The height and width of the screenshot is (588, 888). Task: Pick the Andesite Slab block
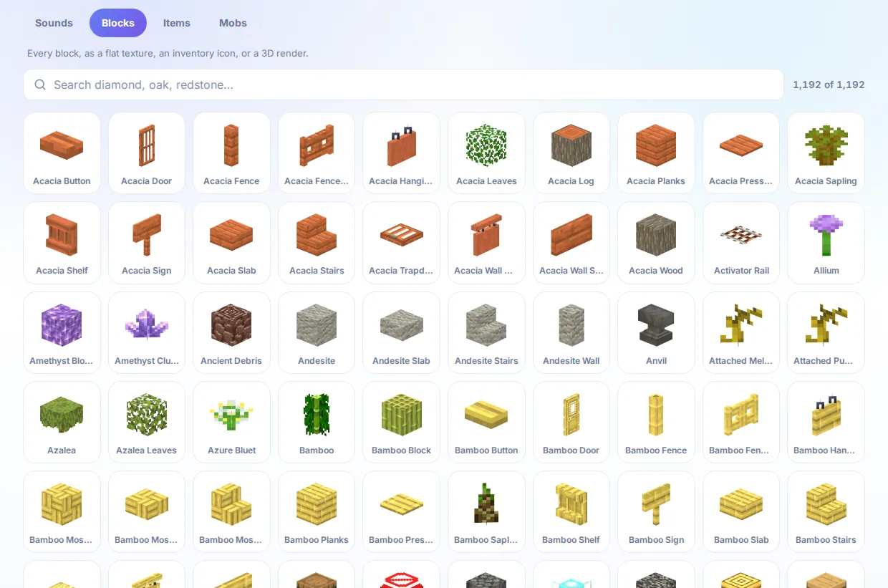[401, 332]
